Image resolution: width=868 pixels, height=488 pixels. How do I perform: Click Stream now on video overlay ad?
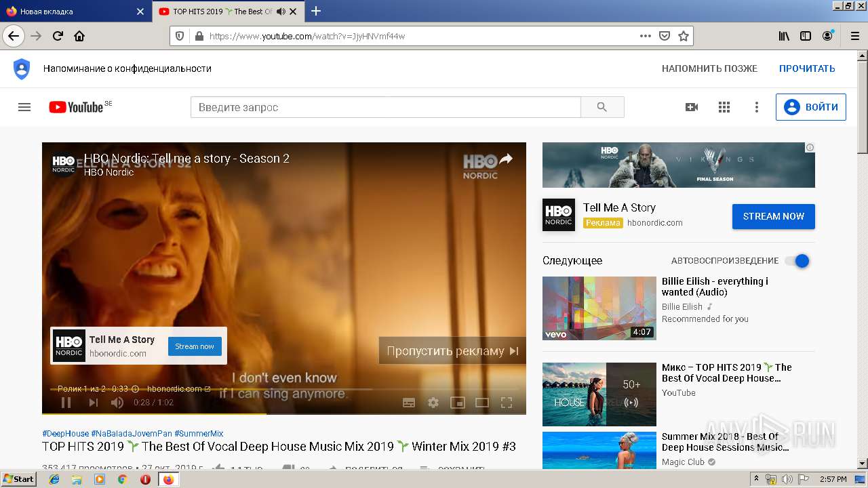point(195,346)
